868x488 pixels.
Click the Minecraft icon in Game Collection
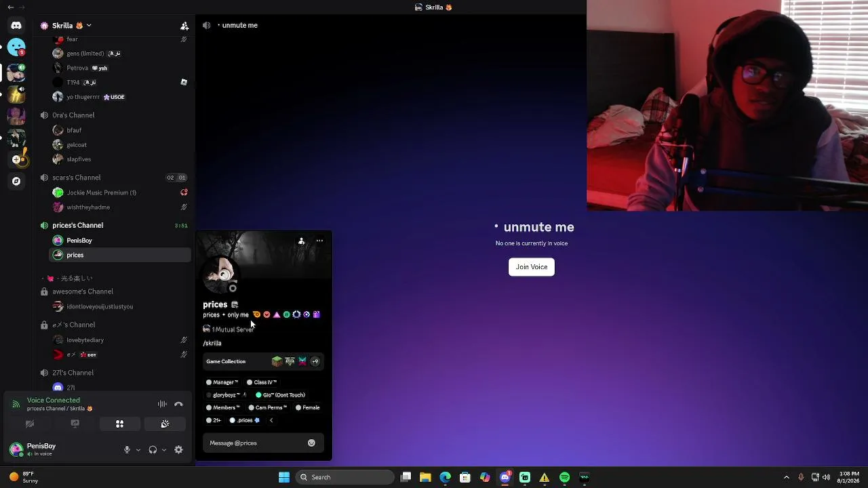tap(277, 361)
